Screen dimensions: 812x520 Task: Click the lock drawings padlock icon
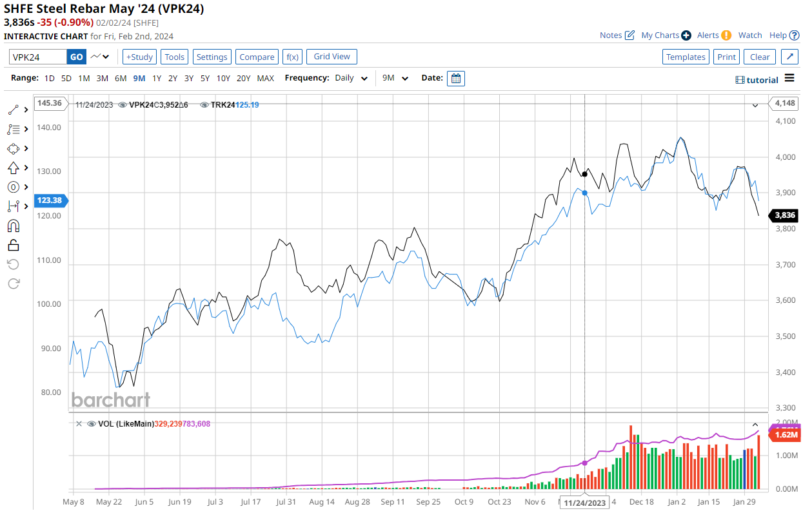pyautogui.click(x=14, y=245)
